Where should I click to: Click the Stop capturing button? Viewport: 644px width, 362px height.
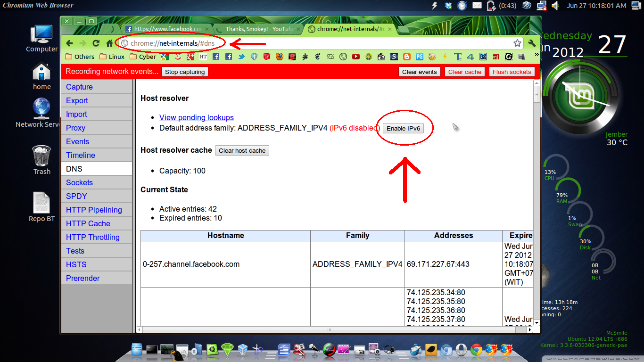click(x=185, y=72)
